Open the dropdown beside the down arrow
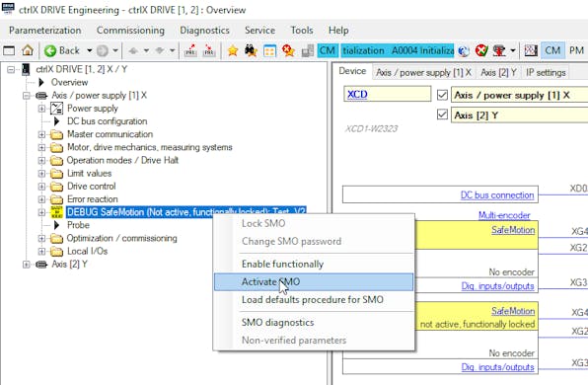The height and width of the screenshot is (385, 588). (x=172, y=50)
